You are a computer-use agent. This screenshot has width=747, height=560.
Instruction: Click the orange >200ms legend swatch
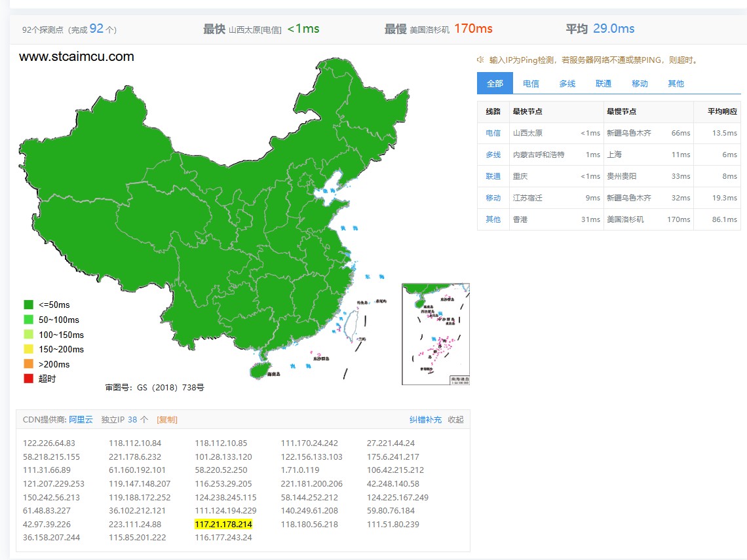[29, 364]
